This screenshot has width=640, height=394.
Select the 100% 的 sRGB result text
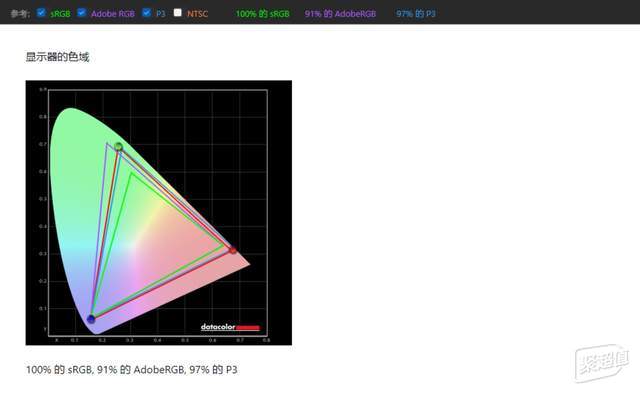pyautogui.click(x=262, y=14)
